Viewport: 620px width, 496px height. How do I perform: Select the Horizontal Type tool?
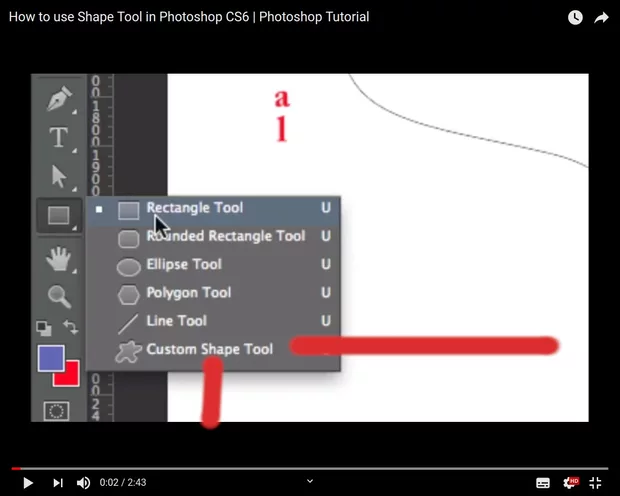59,137
